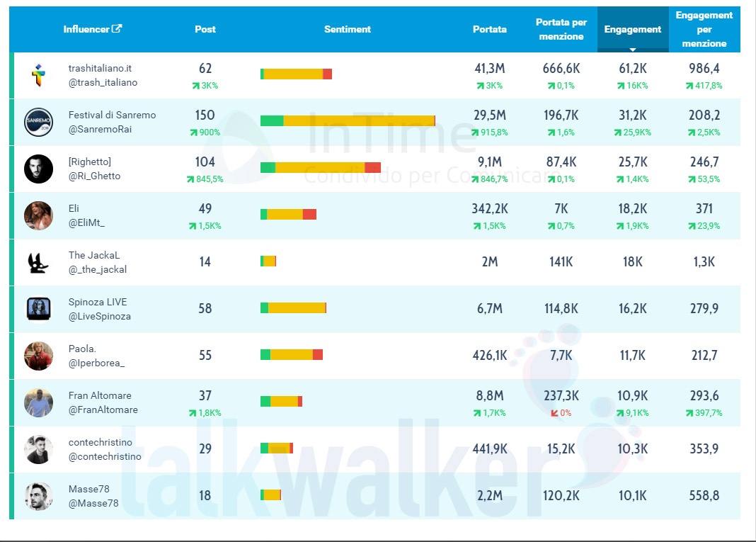
Task: Open the @Iperborea_ handle
Action: 96,363
